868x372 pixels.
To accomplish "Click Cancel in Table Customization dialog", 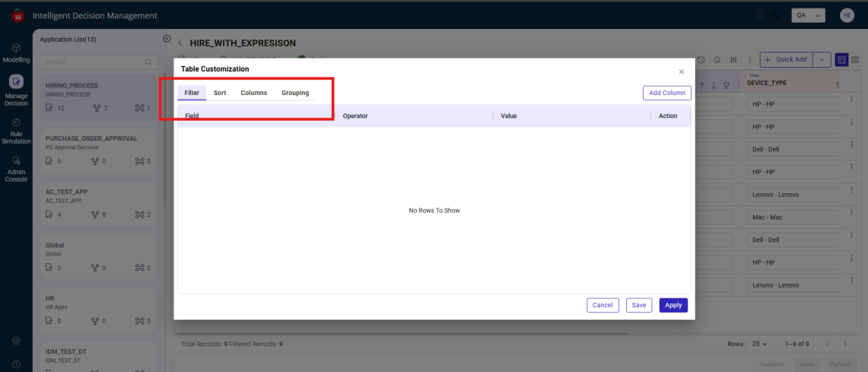I will (x=603, y=305).
